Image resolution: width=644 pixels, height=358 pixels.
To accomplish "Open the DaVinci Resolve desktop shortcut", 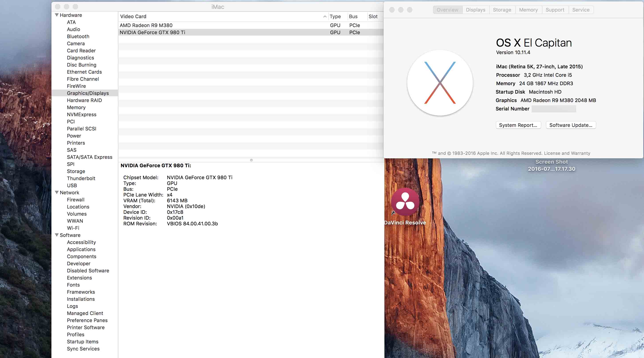I will 405,202.
